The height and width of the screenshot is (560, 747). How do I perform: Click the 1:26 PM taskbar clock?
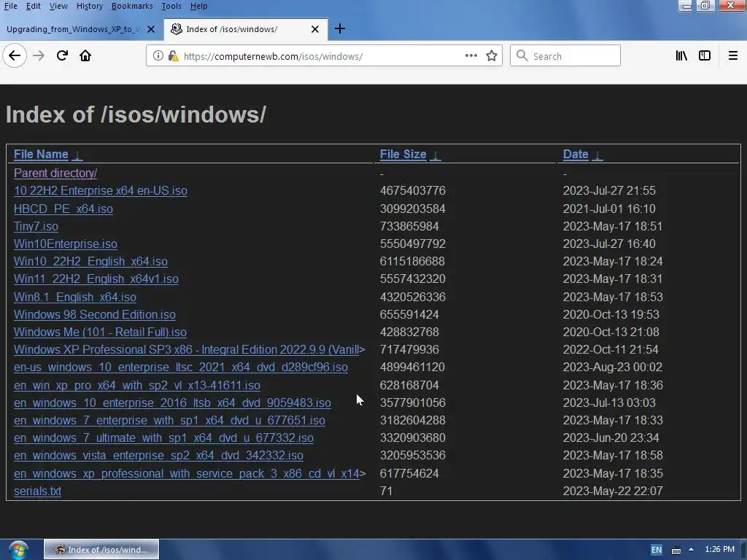coord(719,549)
